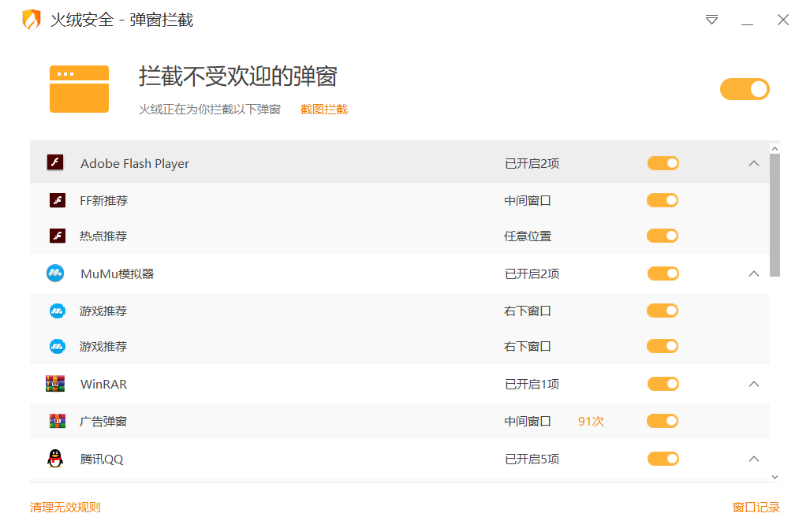Click the Flash icon beside 热点推荐
Image resolution: width=810 pixels, height=532 pixels.
pos(58,236)
